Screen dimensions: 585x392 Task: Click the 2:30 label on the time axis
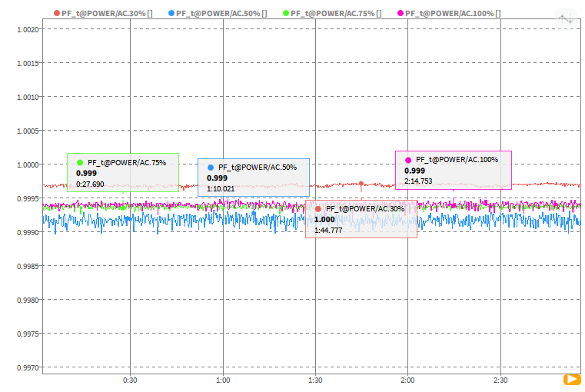[x=500, y=380]
